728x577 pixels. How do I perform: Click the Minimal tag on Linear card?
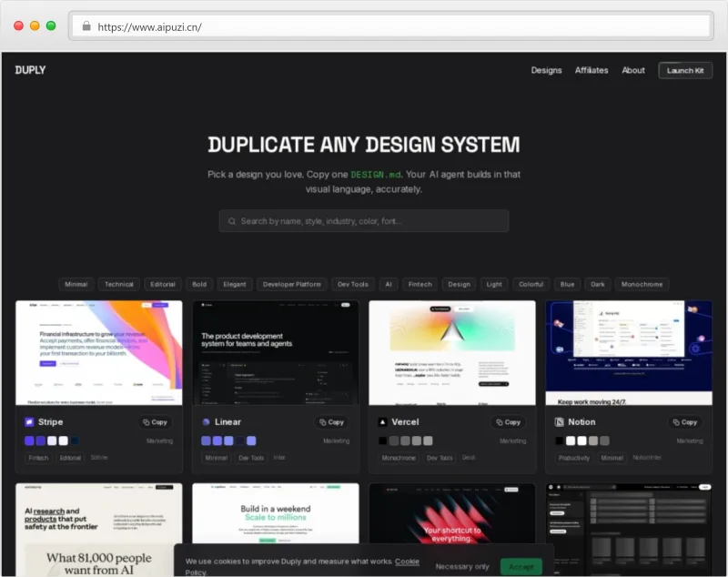[217, 458]
